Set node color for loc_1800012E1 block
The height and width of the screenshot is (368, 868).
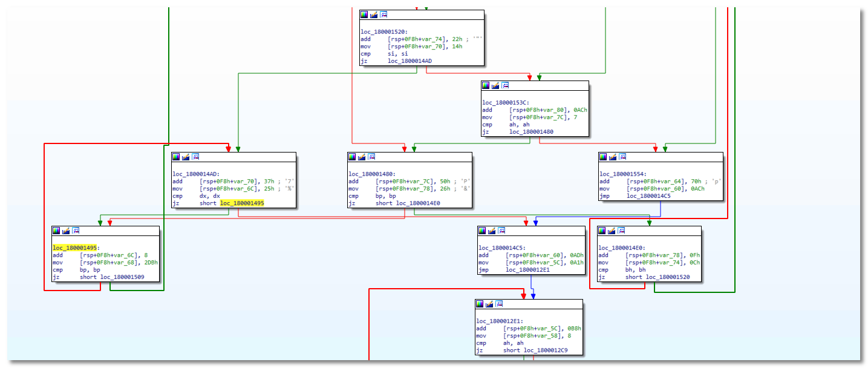click(x=480, y=304)
